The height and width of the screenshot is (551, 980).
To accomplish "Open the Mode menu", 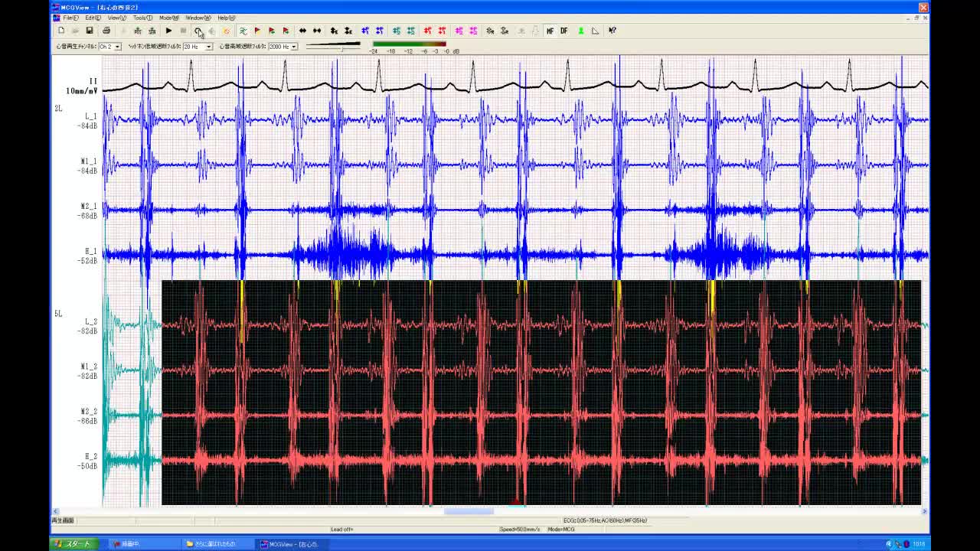I will [x=168, y=18].
